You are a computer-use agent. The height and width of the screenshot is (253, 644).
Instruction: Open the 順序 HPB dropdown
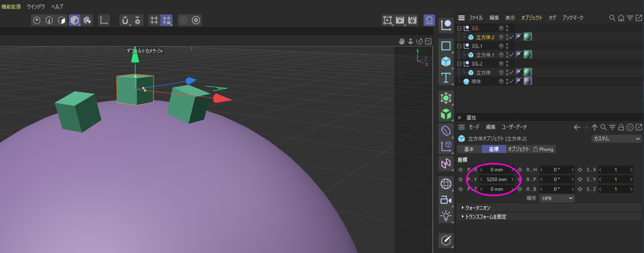(556, 199)
